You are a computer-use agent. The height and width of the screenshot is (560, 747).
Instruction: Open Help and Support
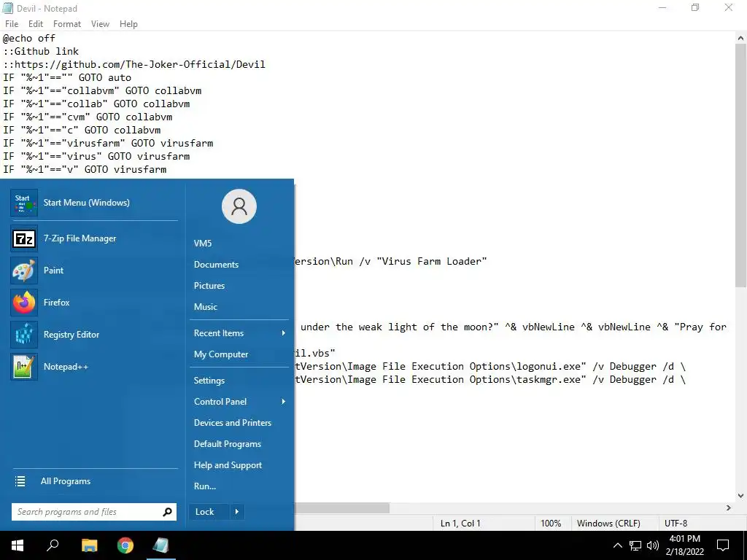click(x=228, y=465)
